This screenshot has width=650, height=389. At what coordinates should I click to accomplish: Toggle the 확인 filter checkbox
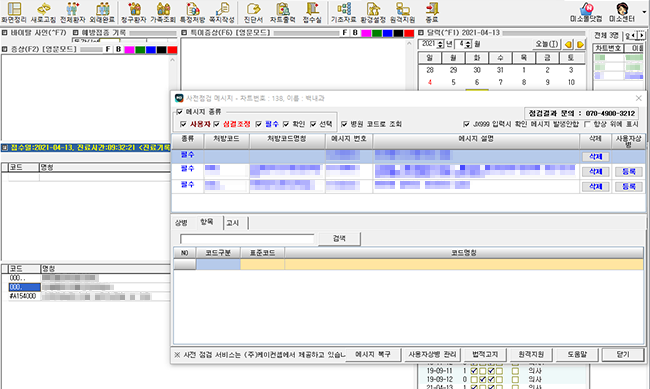pos(286,124)
